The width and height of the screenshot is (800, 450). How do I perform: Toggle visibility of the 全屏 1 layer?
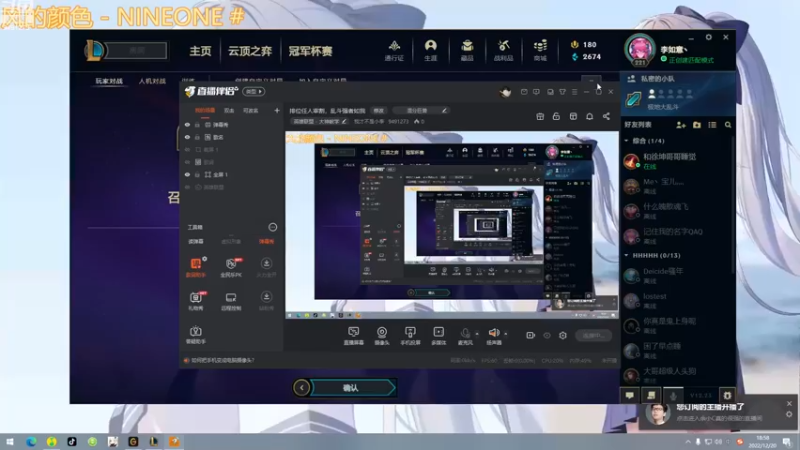[187, 174]
